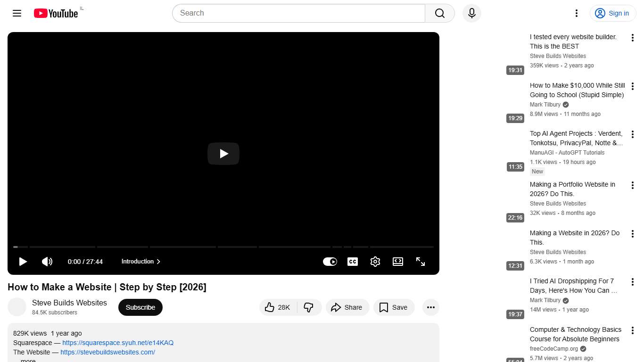Open the freeCodeCamp computer basics video

point(575,334)
